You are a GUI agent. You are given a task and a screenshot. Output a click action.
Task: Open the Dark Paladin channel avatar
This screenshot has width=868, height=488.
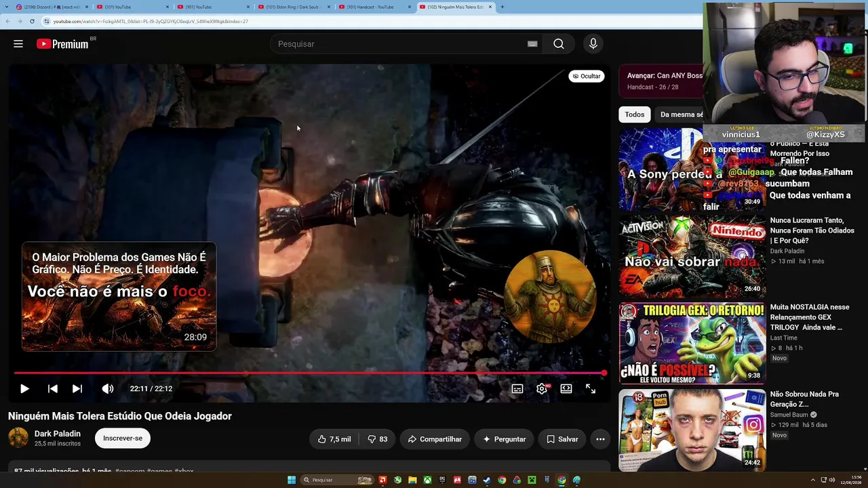18,438
